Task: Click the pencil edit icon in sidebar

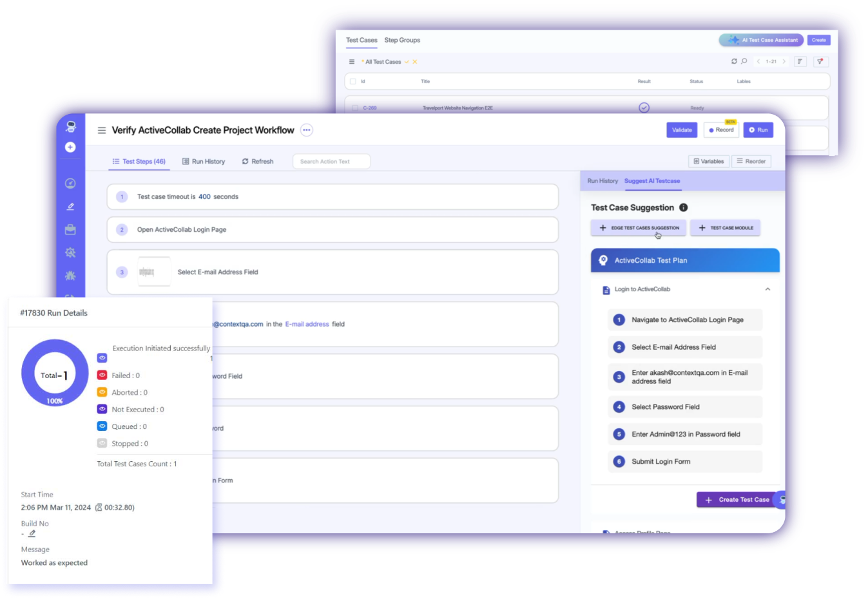Action: pyautogui.click(x=70, y=207)
